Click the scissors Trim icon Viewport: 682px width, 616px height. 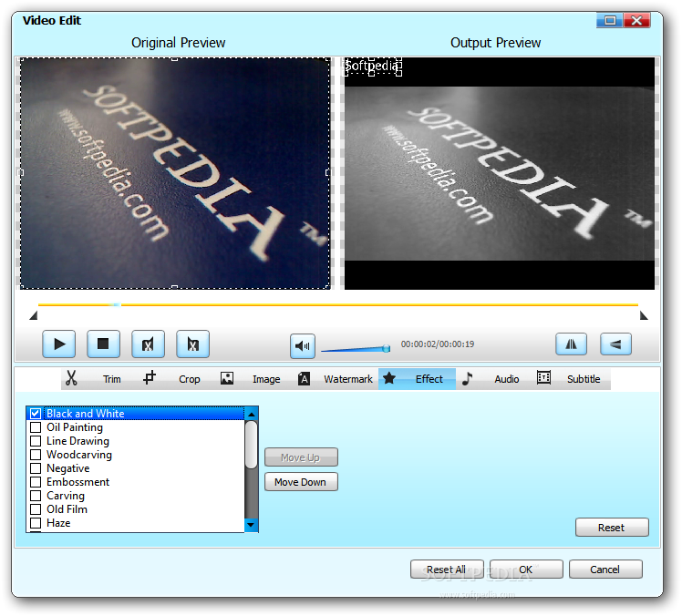[x=71, y=378]
